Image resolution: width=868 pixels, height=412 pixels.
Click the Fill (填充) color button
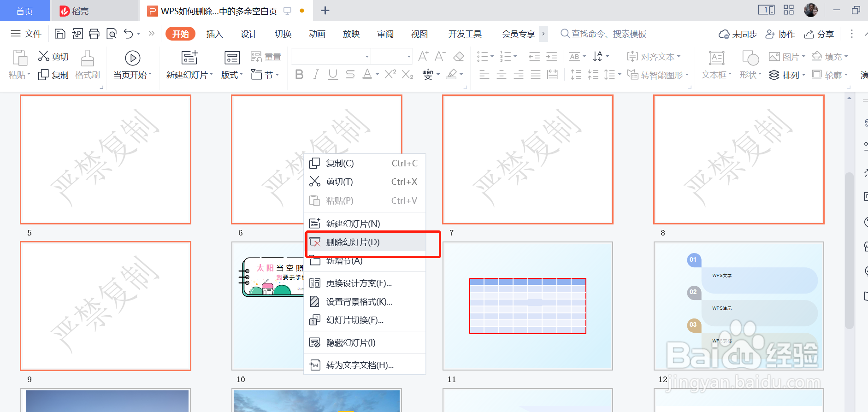829,56
